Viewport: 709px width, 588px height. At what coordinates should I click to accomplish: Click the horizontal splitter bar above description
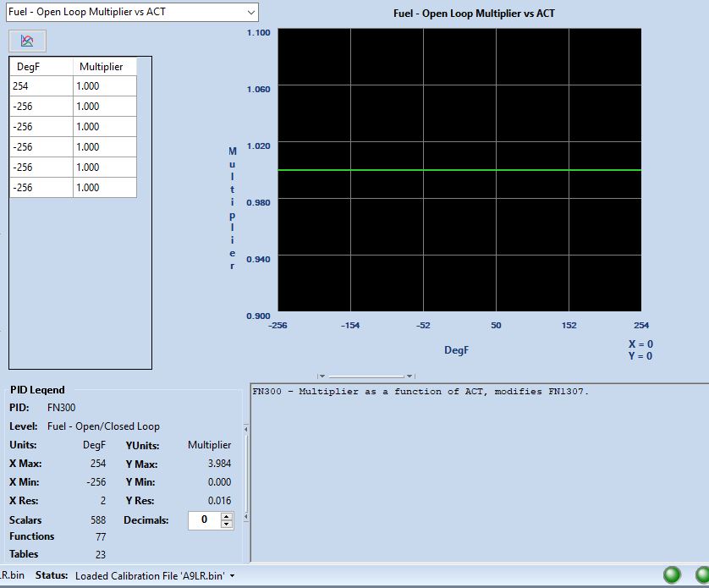coord(366,376)
